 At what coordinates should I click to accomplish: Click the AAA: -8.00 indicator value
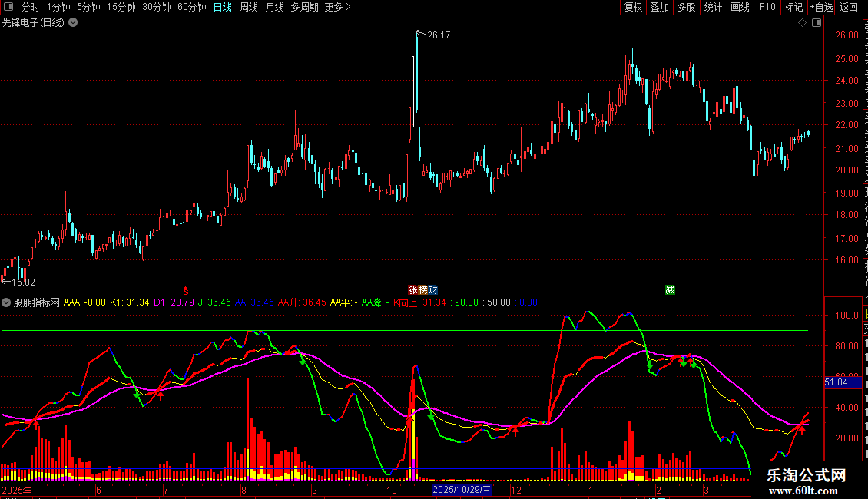pyautogui.click(x=84, y=302)
